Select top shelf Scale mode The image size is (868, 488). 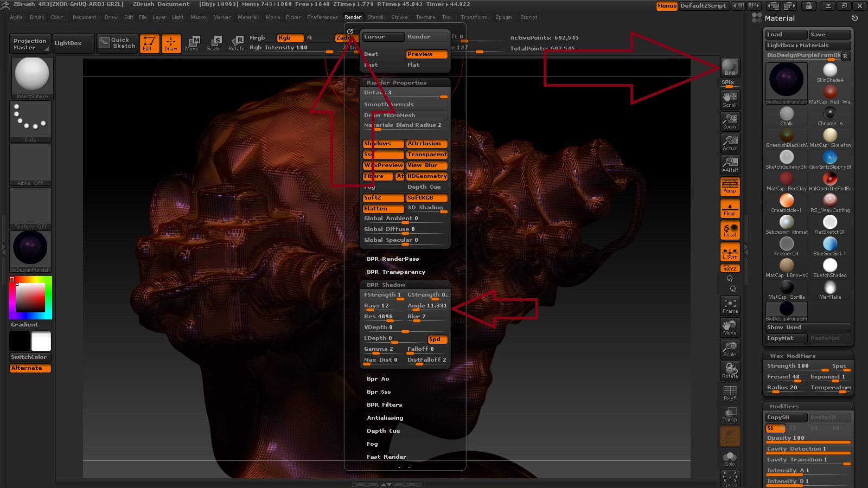coord(214,43)
